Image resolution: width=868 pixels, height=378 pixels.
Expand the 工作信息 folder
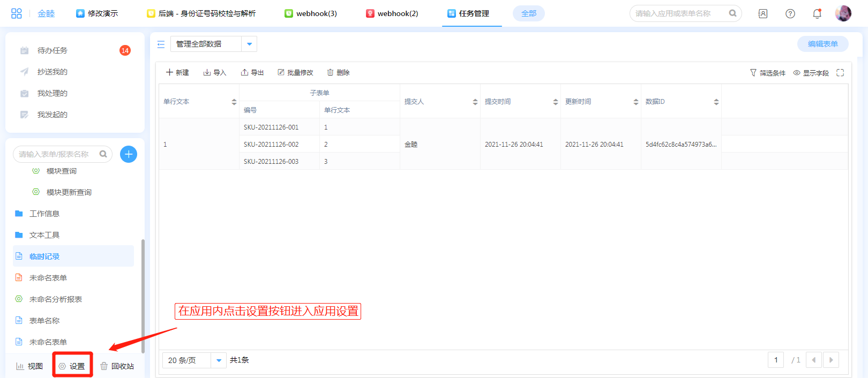click(x=44, y=214)
